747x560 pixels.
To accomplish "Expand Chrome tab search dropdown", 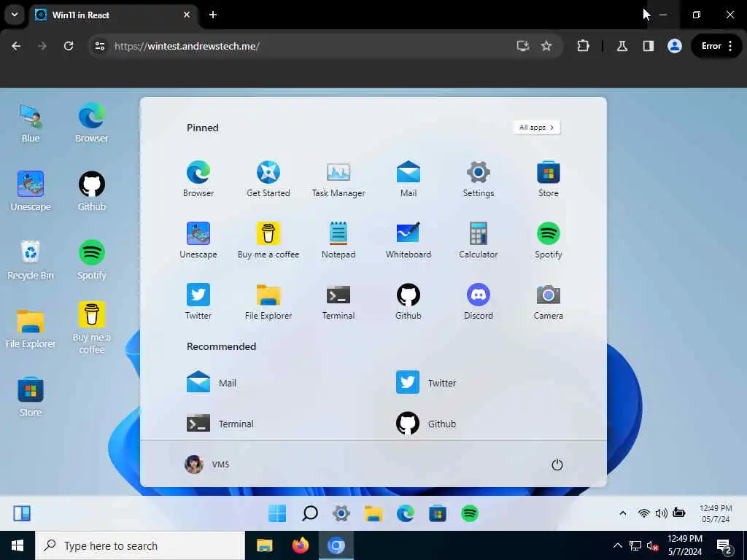I will 15,15.
